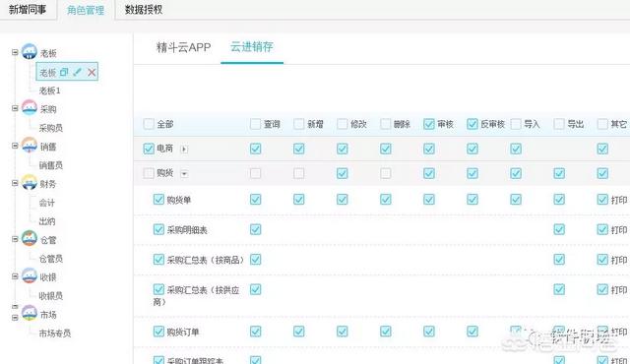This screenshot has height=364, width=630.
Task: Delete the selected 老板 role
Action: point(92,72)
